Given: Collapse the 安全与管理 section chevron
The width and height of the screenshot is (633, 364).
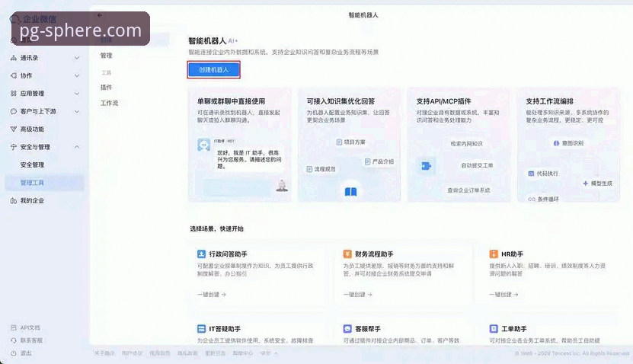Looking at the screenshot, I should point(77,147).
